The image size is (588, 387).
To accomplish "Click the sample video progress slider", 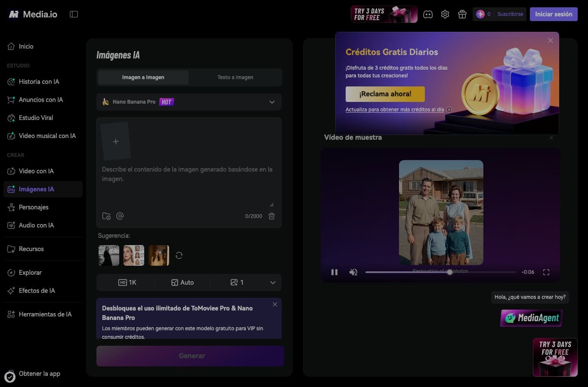I will [441, 272].
